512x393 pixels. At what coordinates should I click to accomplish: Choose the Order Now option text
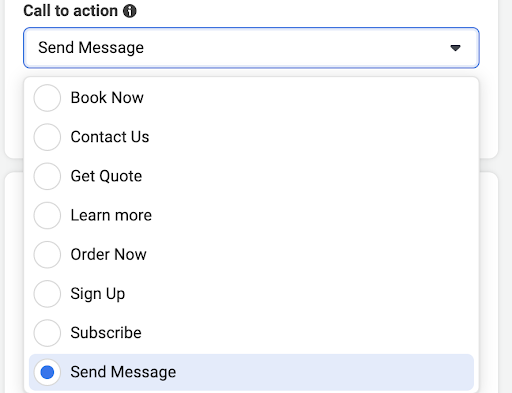(x=109, y=254)
